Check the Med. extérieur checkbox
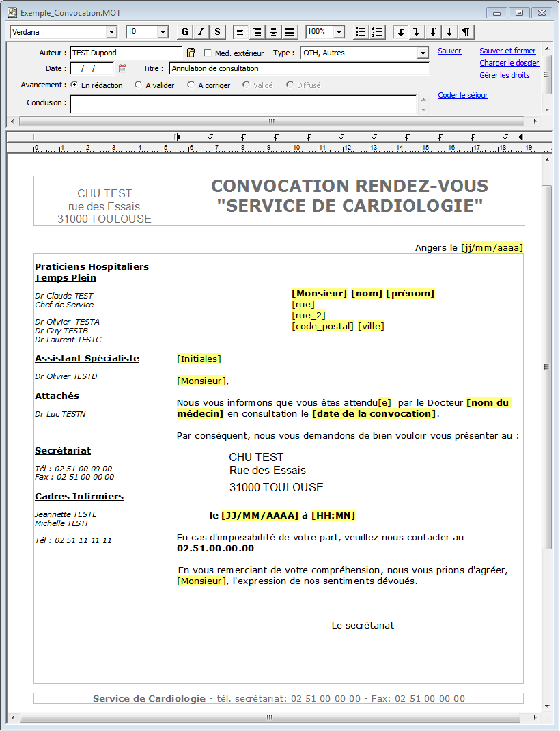Screen dimensions: 560x731 (208, 53)
